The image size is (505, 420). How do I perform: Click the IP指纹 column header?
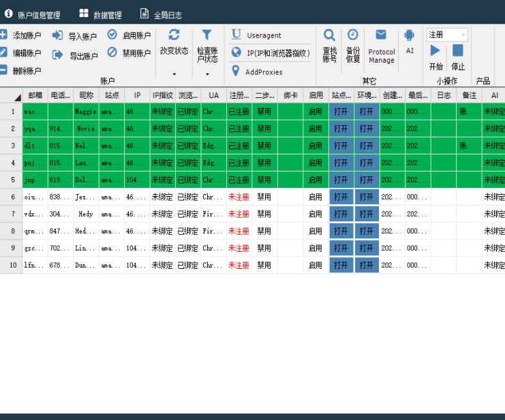pos(163,95)
